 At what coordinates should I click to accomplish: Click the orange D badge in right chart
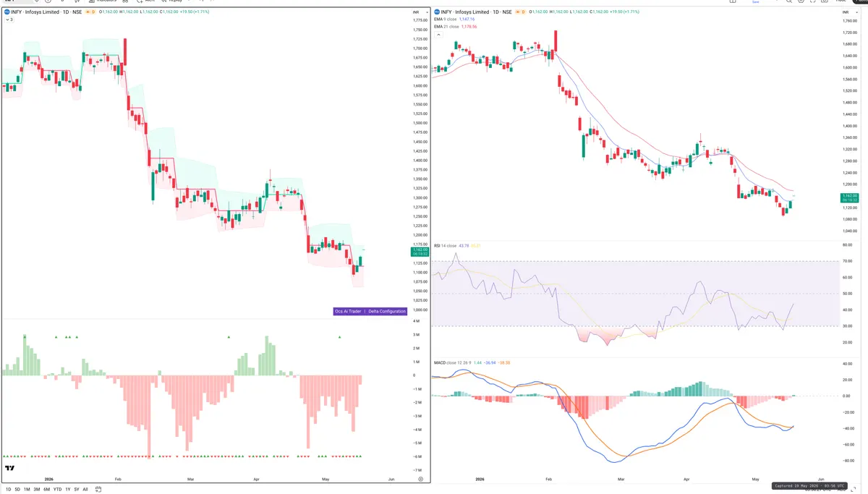522,12
